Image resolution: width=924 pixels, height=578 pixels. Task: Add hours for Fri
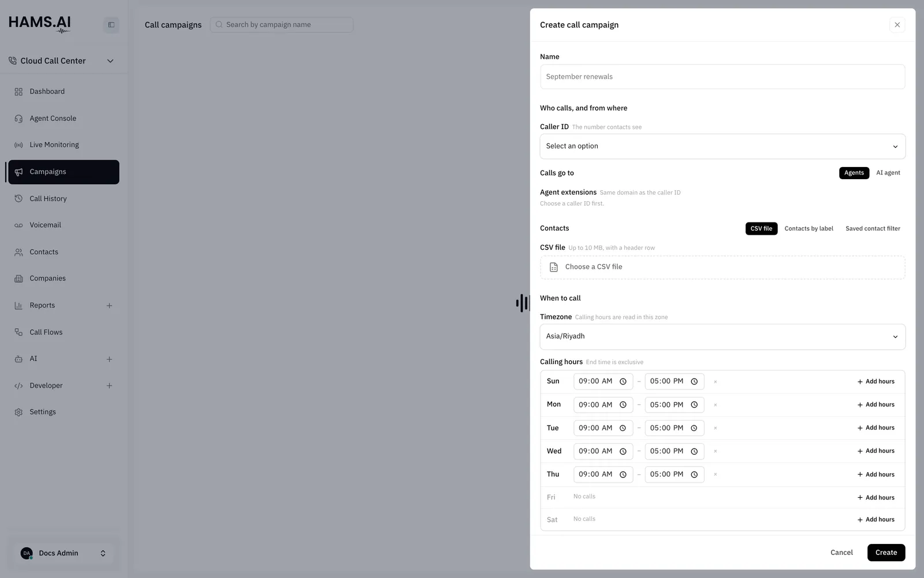coord(875,498)
